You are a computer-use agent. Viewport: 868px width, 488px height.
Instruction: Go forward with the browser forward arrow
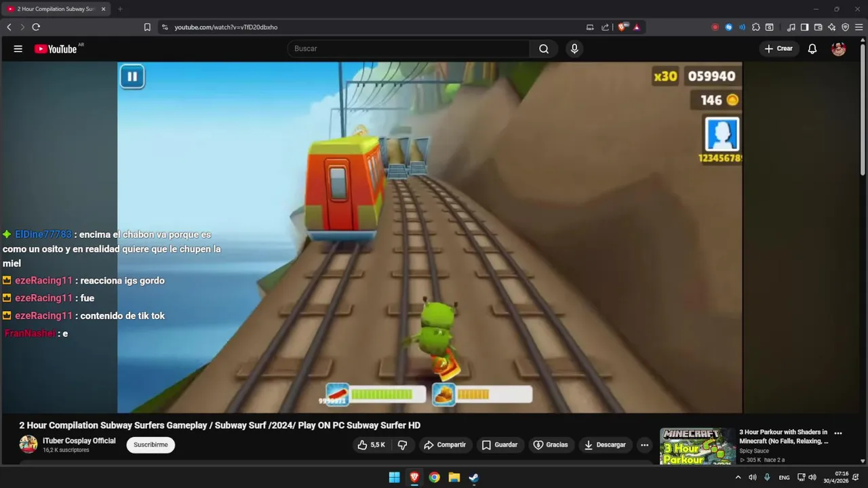coord(22,27)
